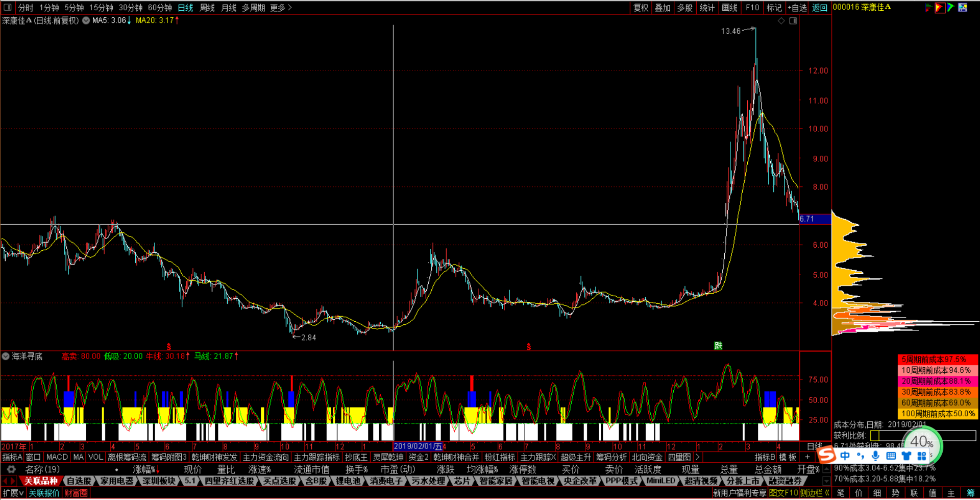Open the 图文F10 link
980x500 pixels.
tap(783, 493)
